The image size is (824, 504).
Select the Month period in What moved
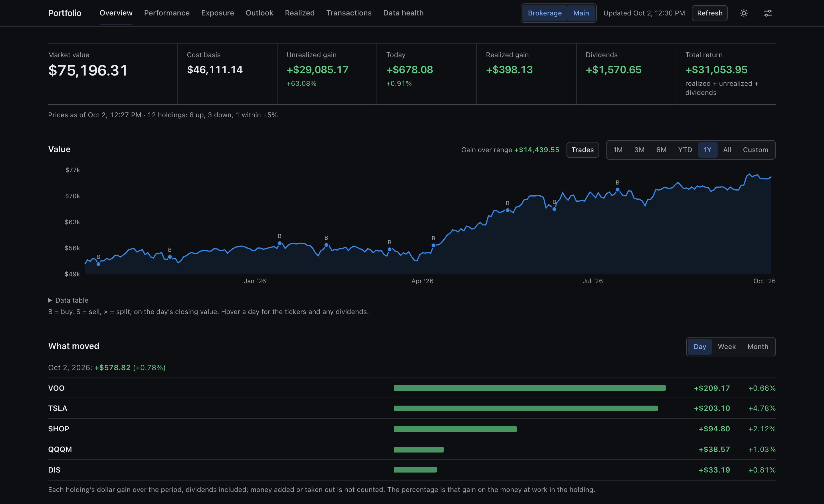(x=758, y=346)
